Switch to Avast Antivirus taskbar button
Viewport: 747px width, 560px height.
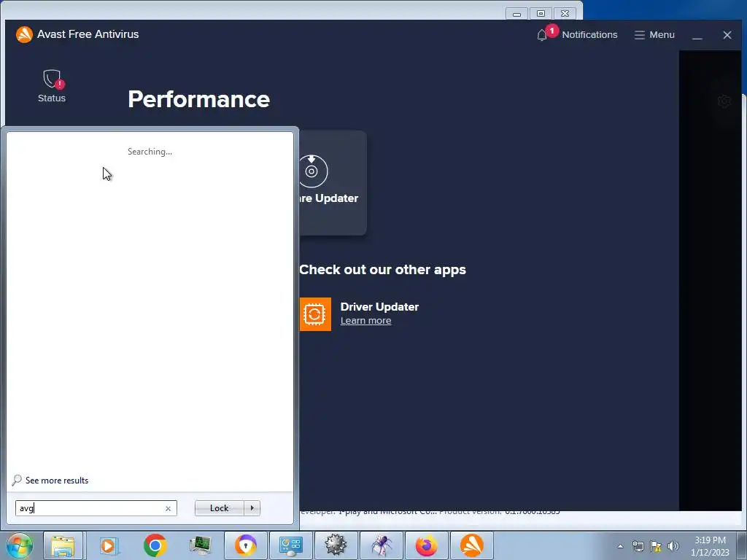point(472,545)
